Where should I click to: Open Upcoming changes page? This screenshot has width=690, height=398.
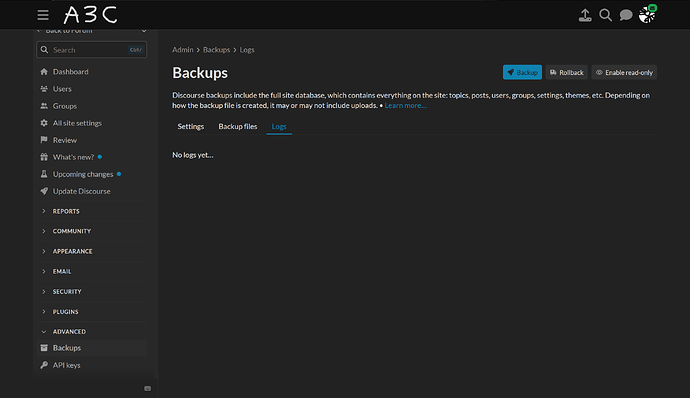[x=92, y=174]
